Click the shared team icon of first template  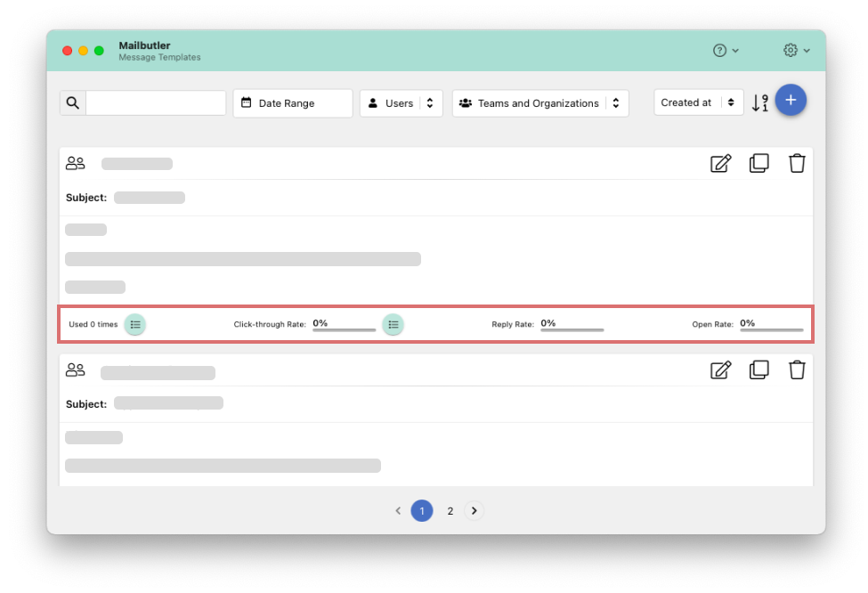click(x=76, y=163)
